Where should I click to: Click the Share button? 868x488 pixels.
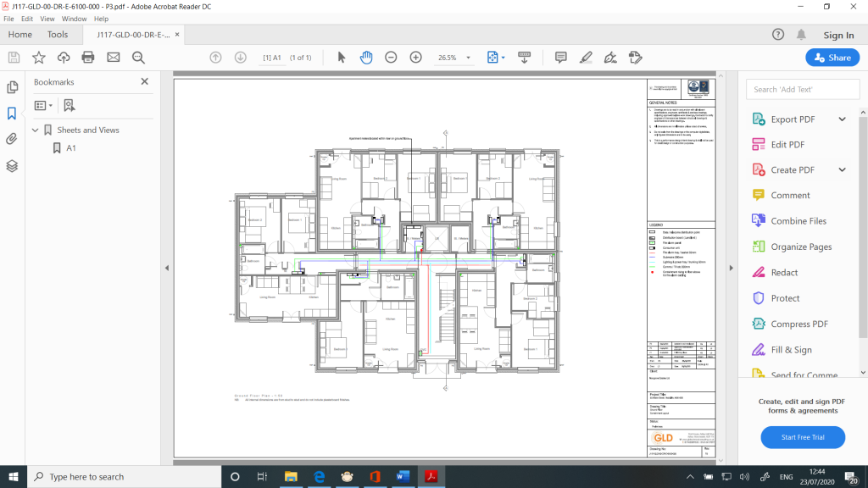[832, 58]
